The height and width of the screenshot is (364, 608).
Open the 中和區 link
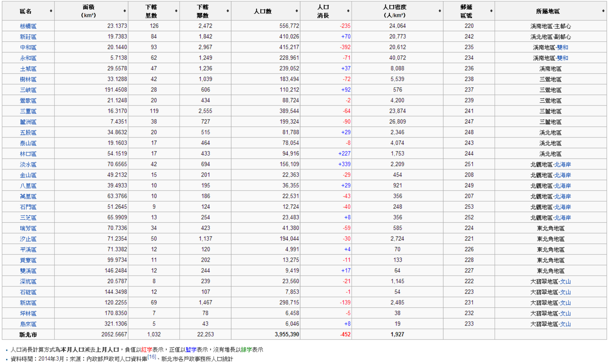point(28,47)
